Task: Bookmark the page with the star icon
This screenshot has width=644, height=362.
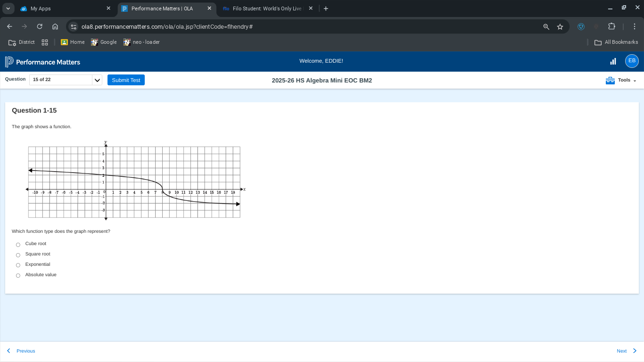Action: 560,27
